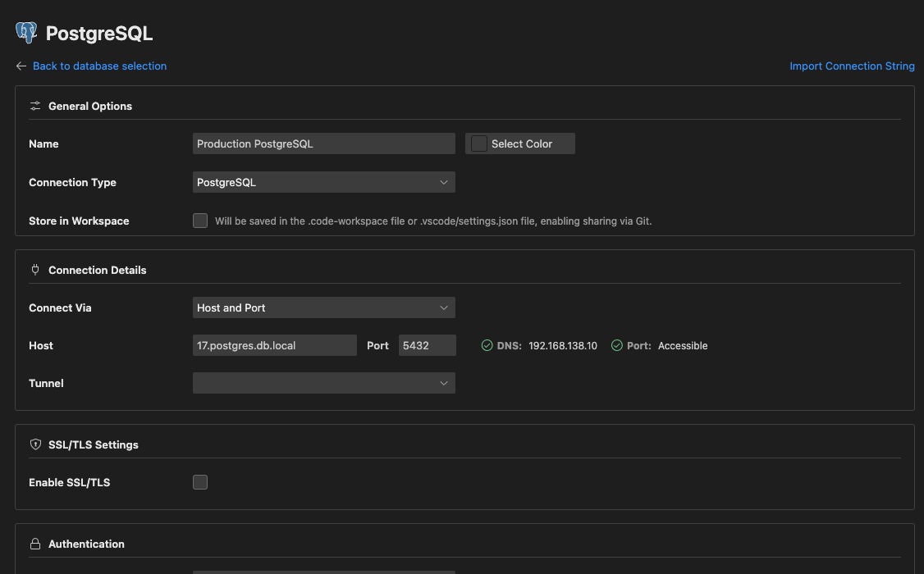Click the back arrow icon

(21, 66)
